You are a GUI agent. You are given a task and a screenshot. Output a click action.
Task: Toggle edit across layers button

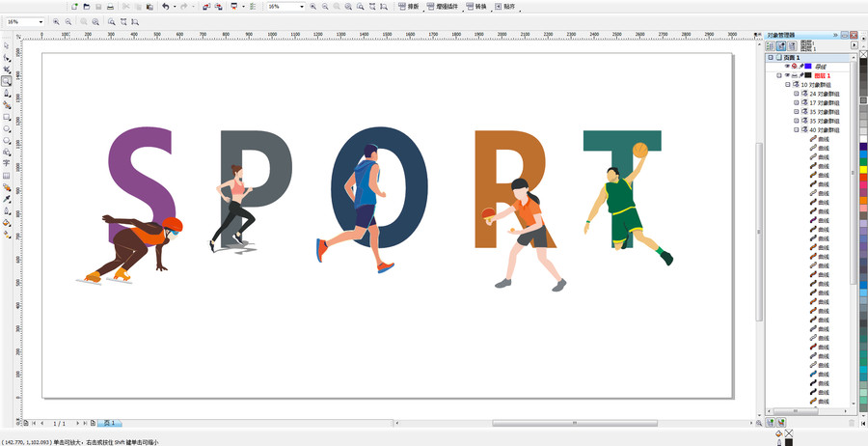point(781,45)
